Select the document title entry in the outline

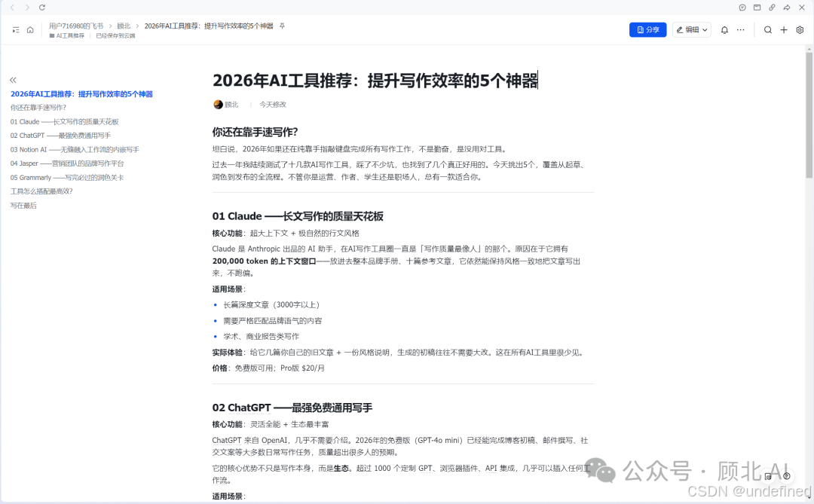click(81, 94)
